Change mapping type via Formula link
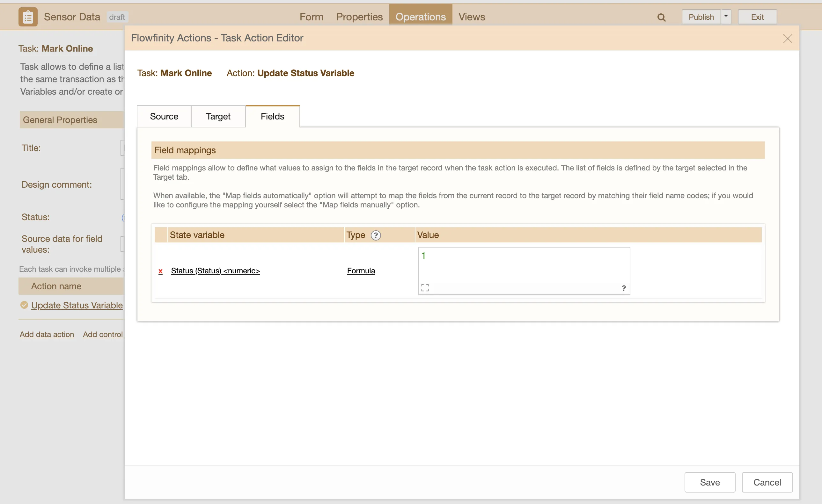Screen dimensions: 822x504 361,271
